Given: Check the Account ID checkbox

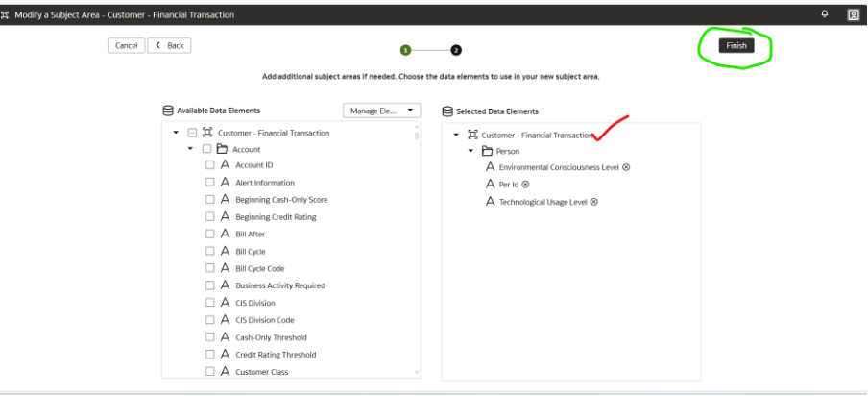Looking at the screenshot, I should (210, 165).
